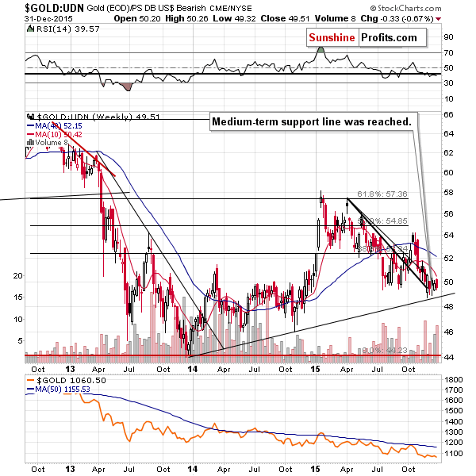Screen dimensions: 476x476
Task: Click the RSI(14) indicator icon
Action: click(x=30, y=29)
